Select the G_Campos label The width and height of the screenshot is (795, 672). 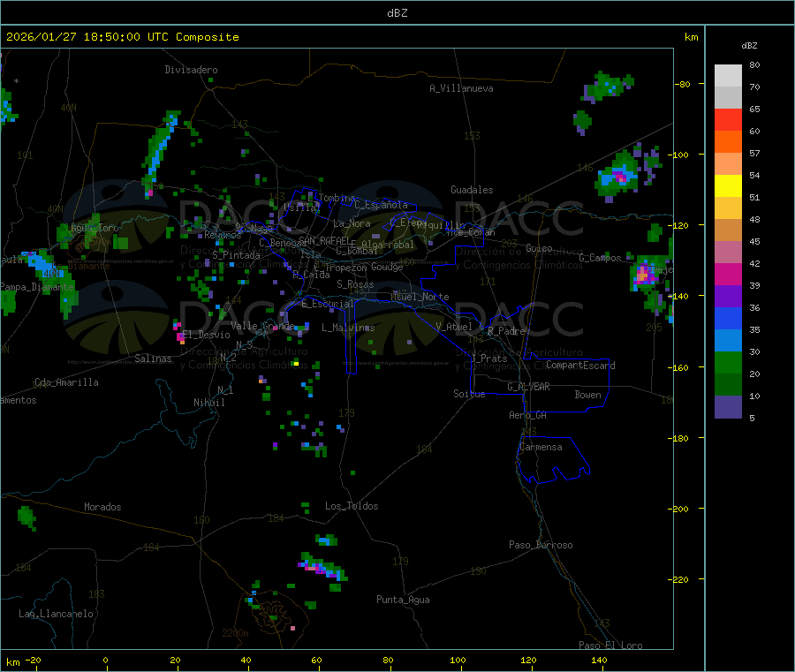pyautogui.click(x=600, y=258)
